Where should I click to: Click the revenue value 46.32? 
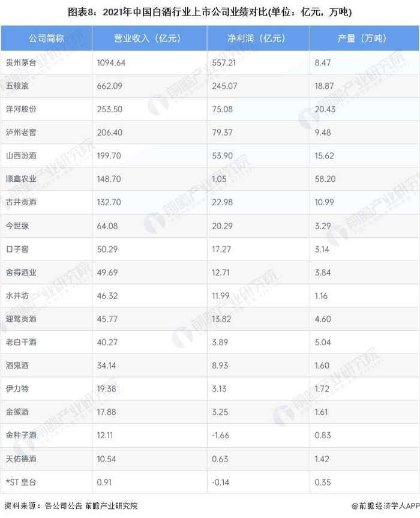pos(107,296)
